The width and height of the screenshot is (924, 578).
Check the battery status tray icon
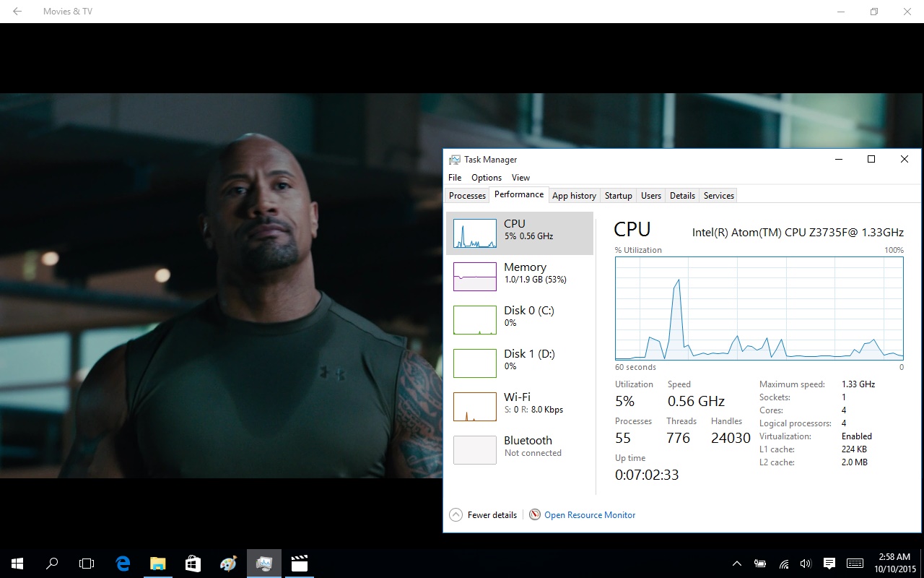(760, 564)
